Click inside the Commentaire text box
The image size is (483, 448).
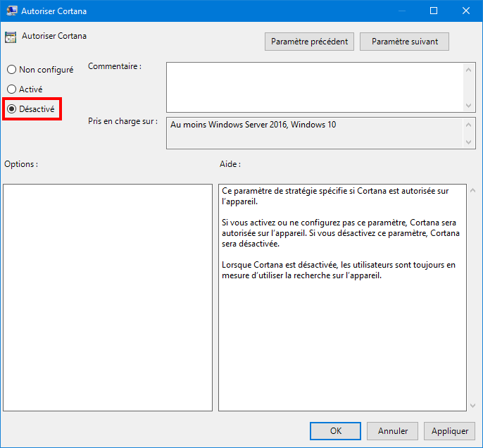click(x=315, y=87)
